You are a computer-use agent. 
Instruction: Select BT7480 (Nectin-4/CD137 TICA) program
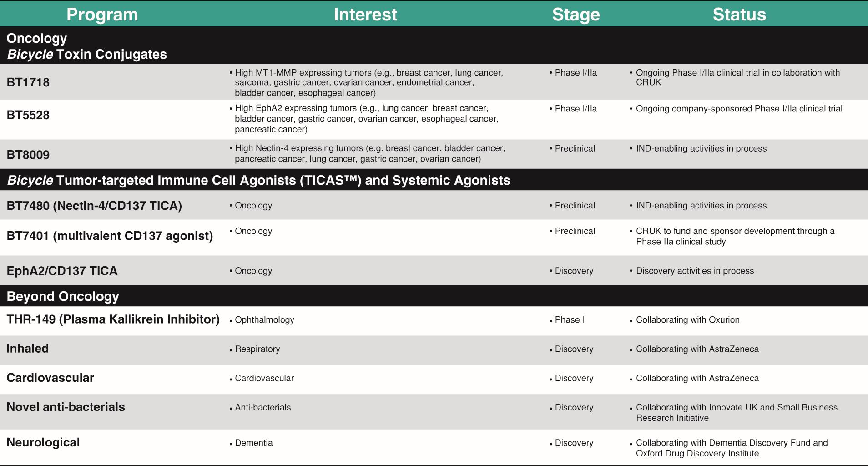(x=94, y=206)
